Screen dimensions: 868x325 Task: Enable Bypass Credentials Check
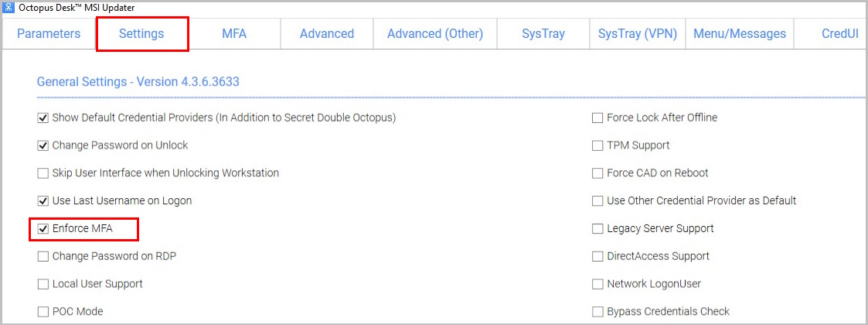[597, 312]
